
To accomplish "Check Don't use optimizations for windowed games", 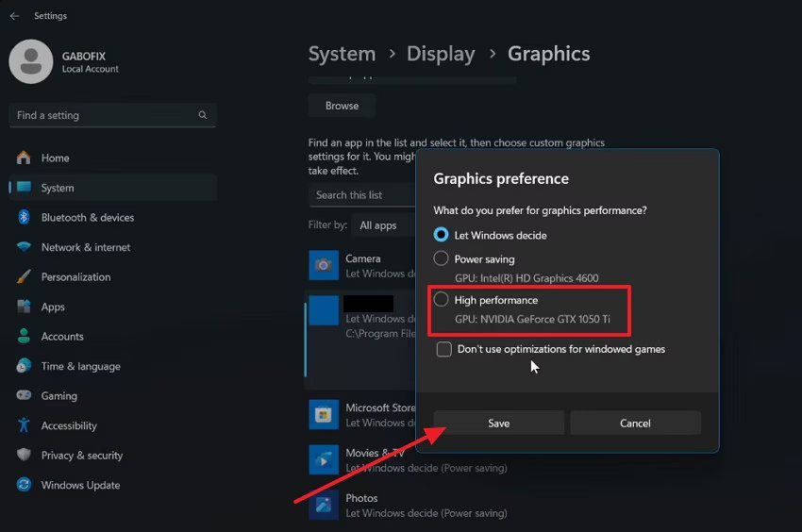I will [x=444, y=349].
